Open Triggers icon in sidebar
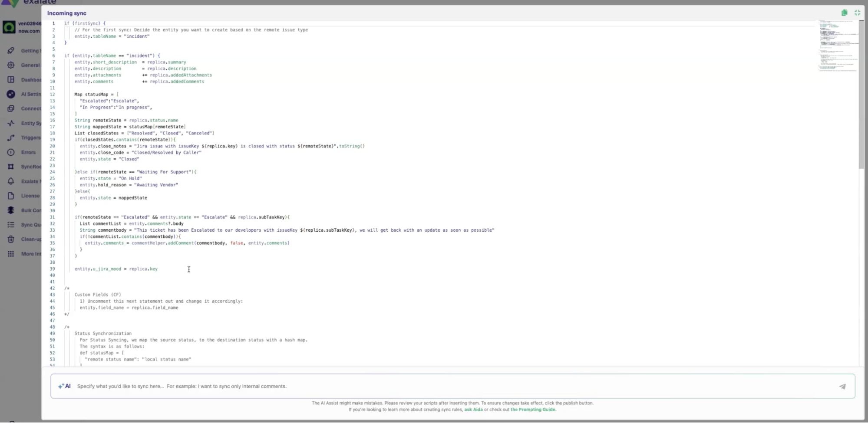Image resolution: width=868 pixels, height=423 pixels. pyautogui.click(x=11, y=138)
